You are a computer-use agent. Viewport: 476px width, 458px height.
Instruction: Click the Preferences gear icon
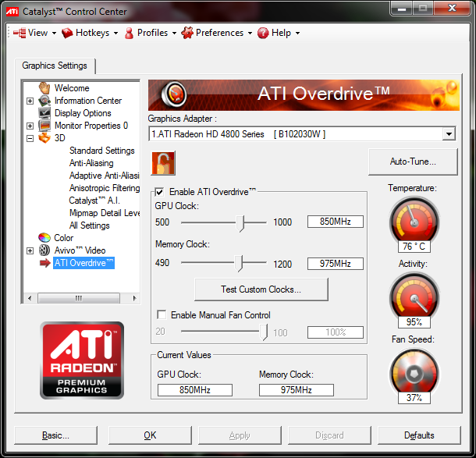(187, 33)
